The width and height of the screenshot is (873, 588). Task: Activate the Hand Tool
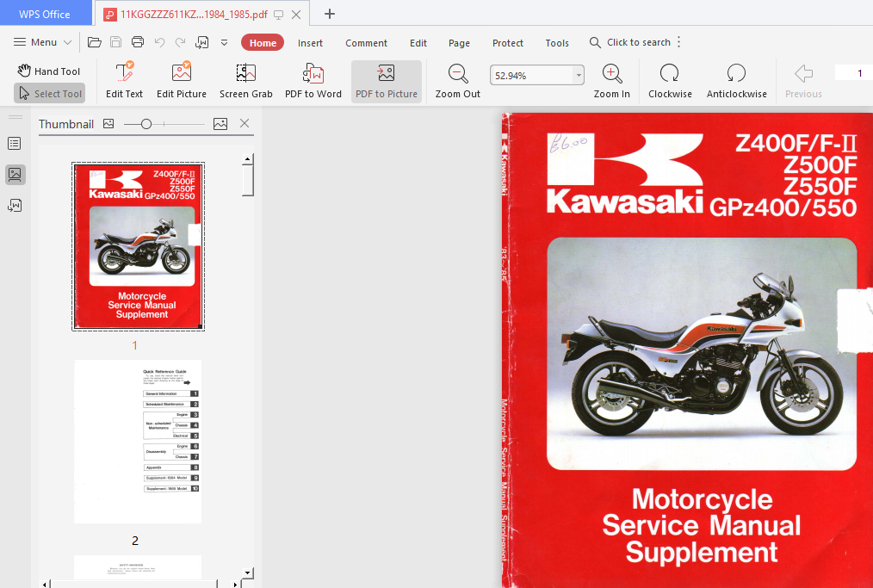point(49,71)
